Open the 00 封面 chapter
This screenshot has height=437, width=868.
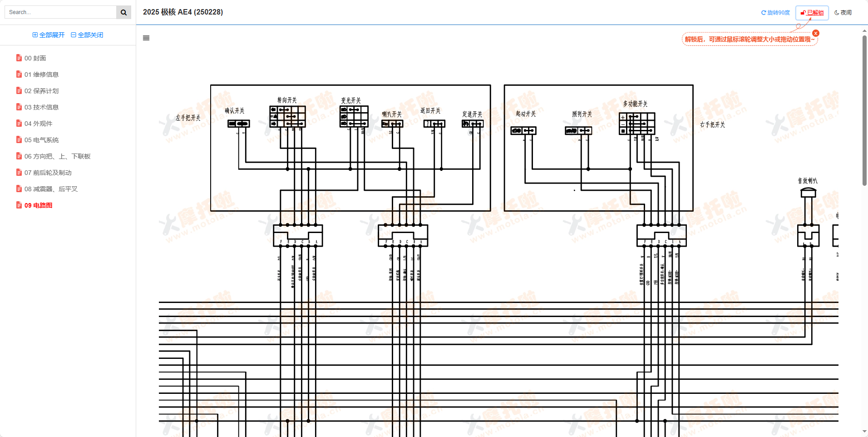point(35,58)
